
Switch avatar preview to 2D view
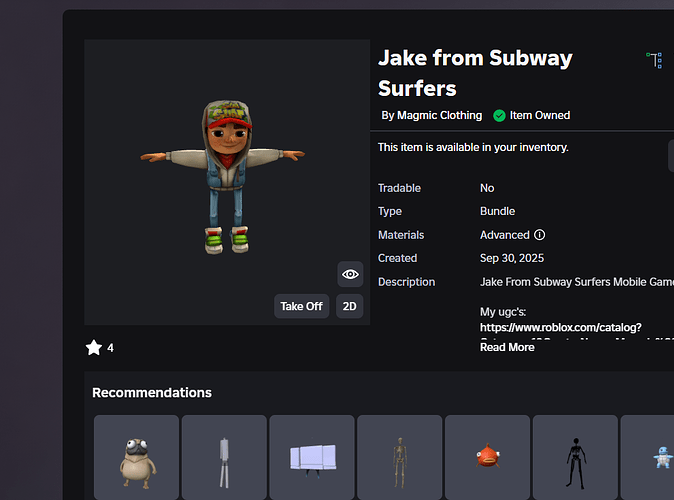pos(349,306)
